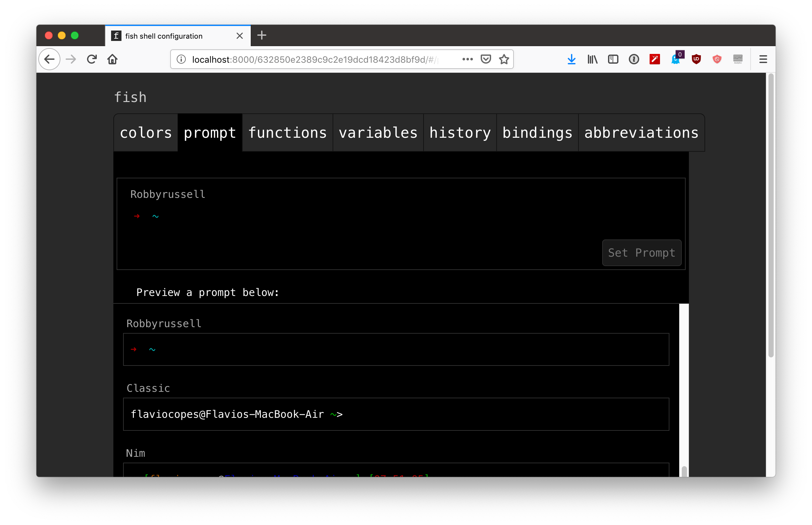This screenshot has height=525, width=812.
Task: Click the browser back arrow button
Action: tap(49, 59)
